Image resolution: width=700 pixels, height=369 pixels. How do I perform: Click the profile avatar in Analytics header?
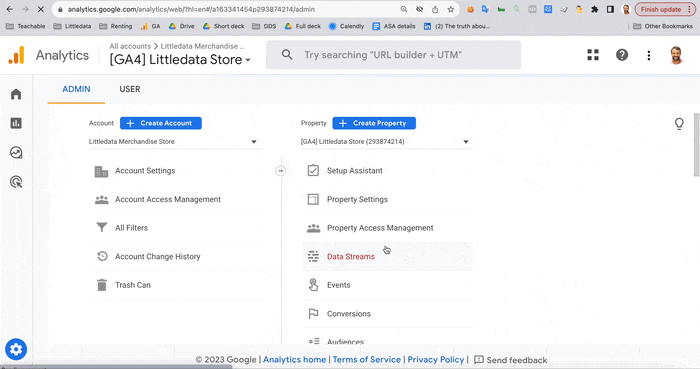pos(676,55)
